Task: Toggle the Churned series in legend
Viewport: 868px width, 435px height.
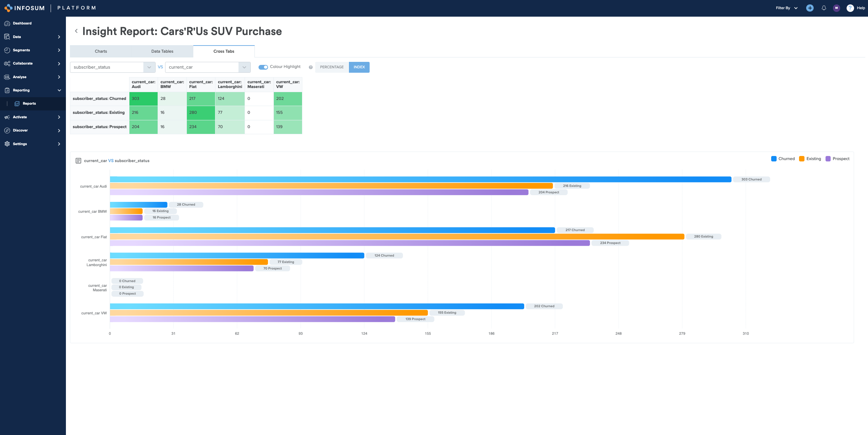Action: pyautogui.click(x=783, y=159)
